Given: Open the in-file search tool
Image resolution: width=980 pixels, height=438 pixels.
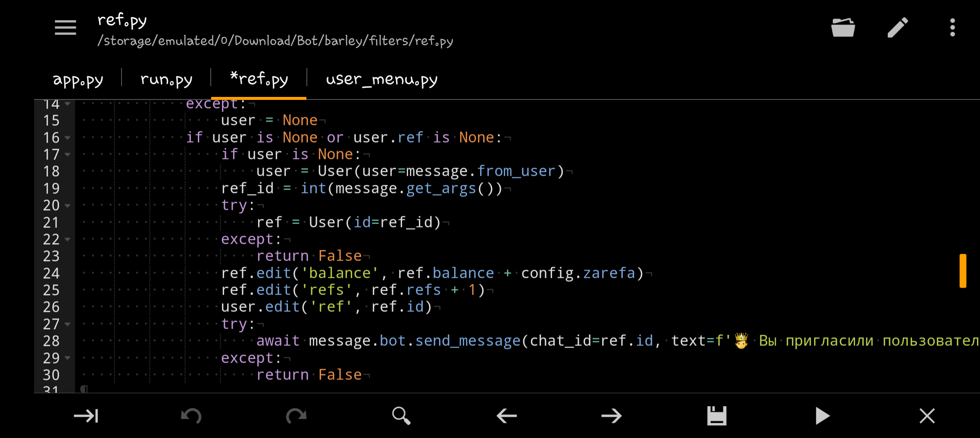Looking at the screenshot, I should pyautogui.click(x=401, y=416).
